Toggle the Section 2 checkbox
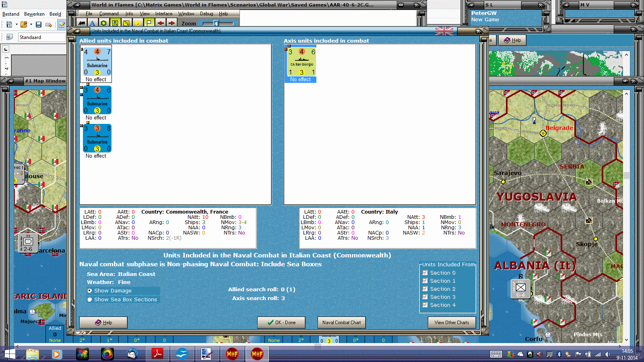 point(425,289)
